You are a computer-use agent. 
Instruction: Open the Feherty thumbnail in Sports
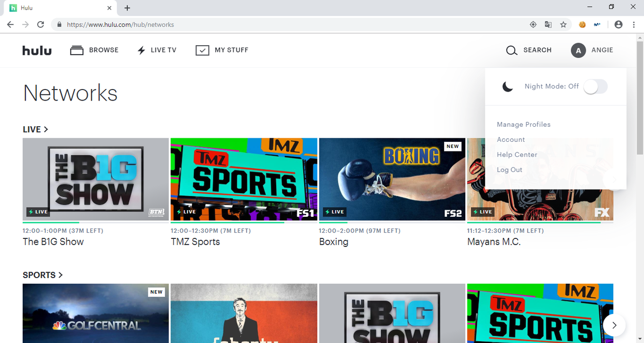[x=244, y=313]
